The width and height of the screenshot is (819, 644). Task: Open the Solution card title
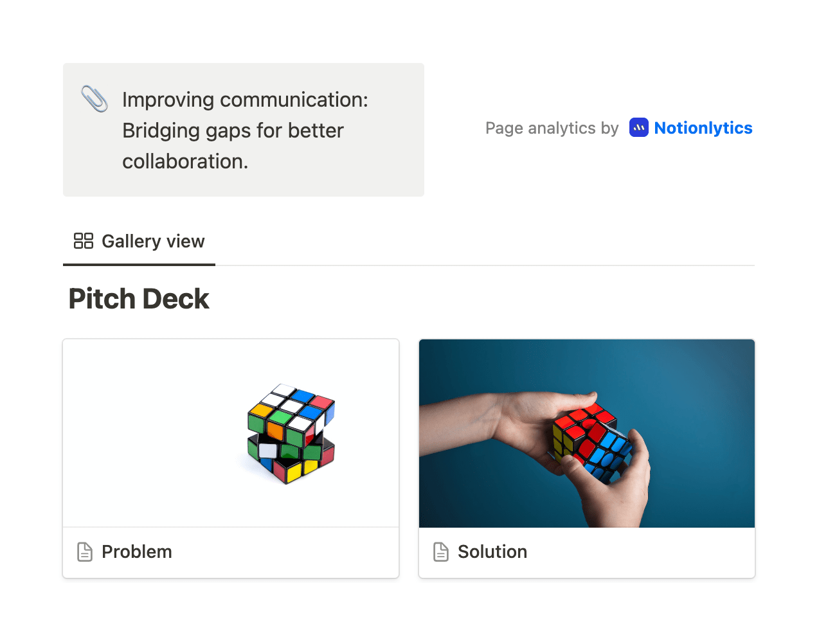[492, 551]
